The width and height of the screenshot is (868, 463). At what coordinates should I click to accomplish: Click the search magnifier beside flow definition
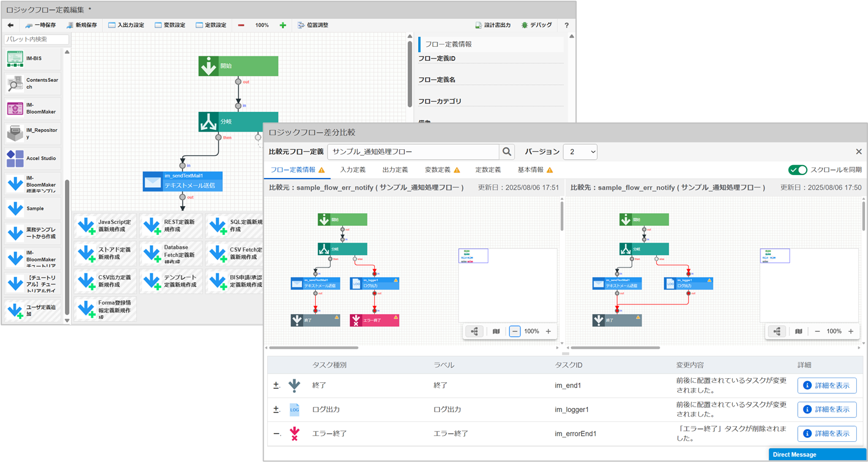pos(507,152)
